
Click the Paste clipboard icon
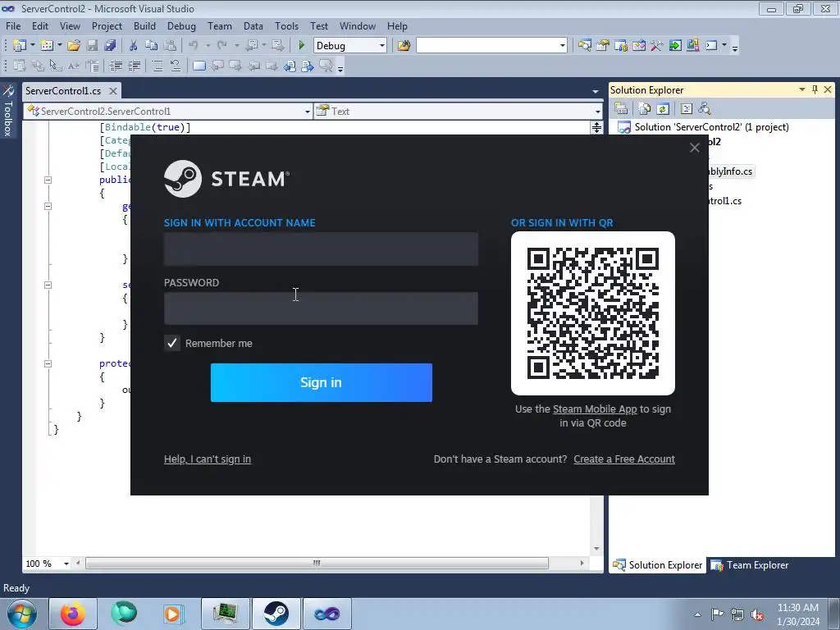coord(170,46)
